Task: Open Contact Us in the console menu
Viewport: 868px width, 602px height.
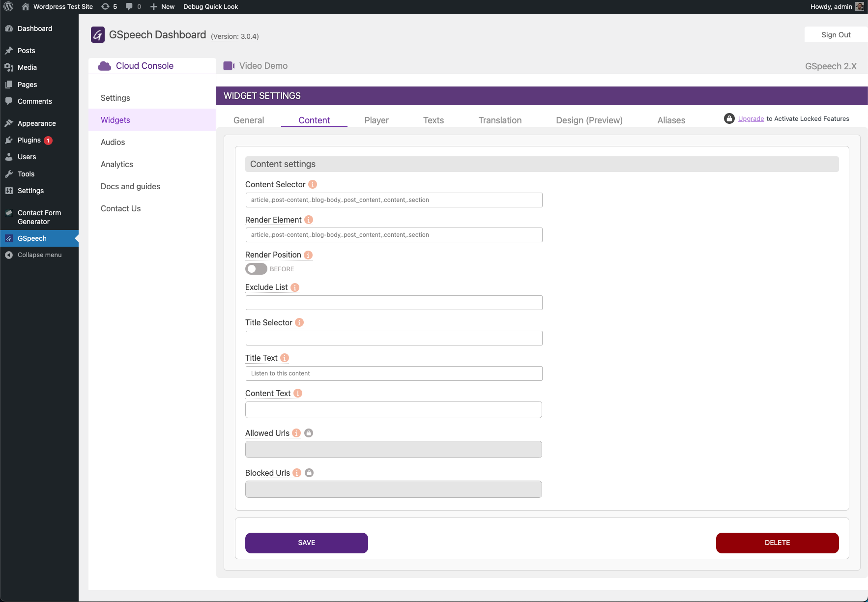Action: click(152, 208)
